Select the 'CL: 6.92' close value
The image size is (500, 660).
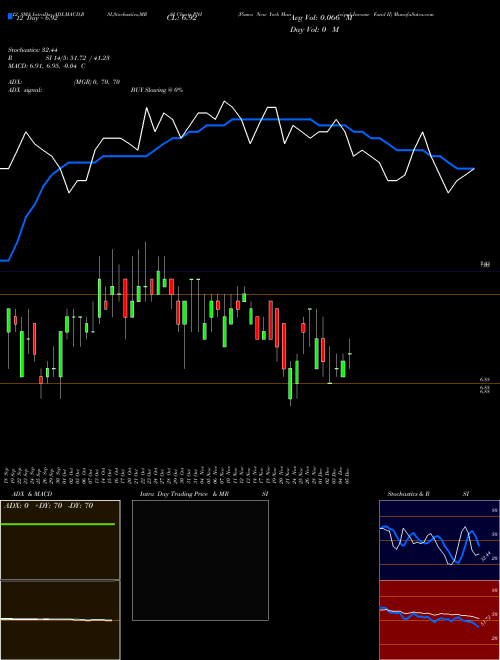tap(181, 18)
